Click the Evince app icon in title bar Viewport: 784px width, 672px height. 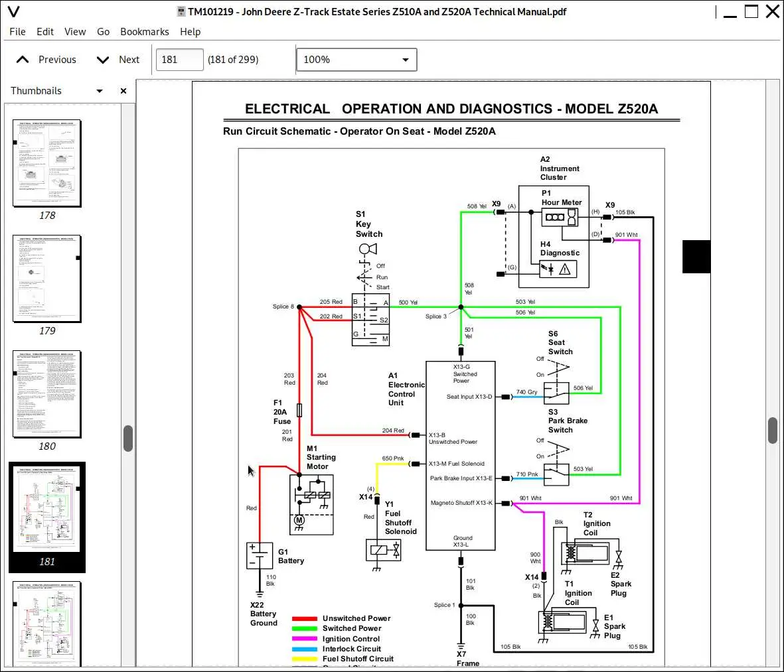pyautogui.click(x=13, y=11)
